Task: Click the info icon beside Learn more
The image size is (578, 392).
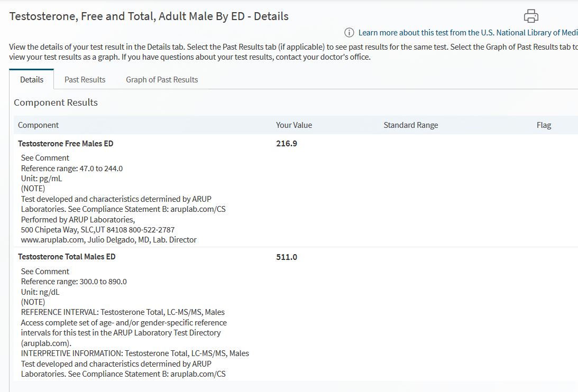Action: 349,33
